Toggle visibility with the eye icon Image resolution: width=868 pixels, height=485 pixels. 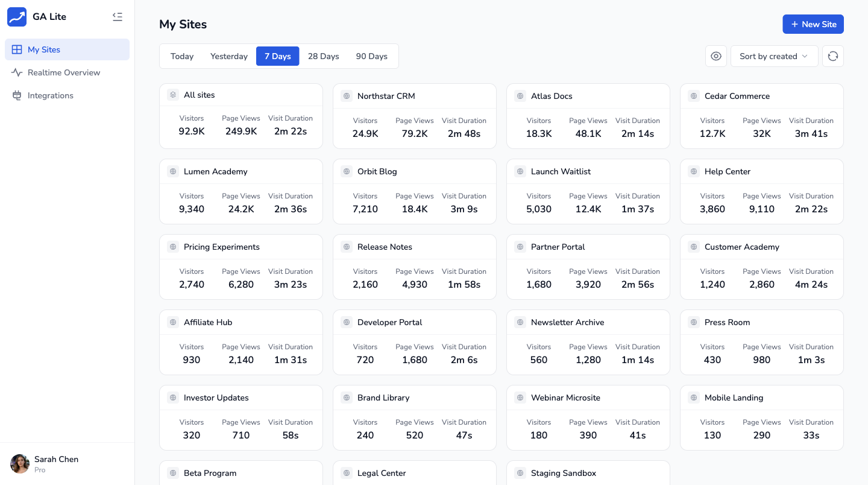point(716,56)
